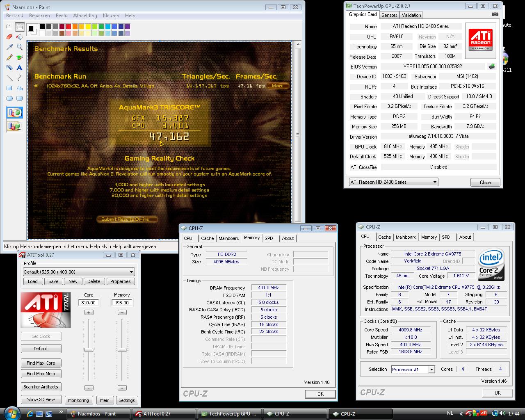Click the Close button in GPU-Z
Viewport: 525px width, 420px height.
pyautogui.click(x=485, y=183)
